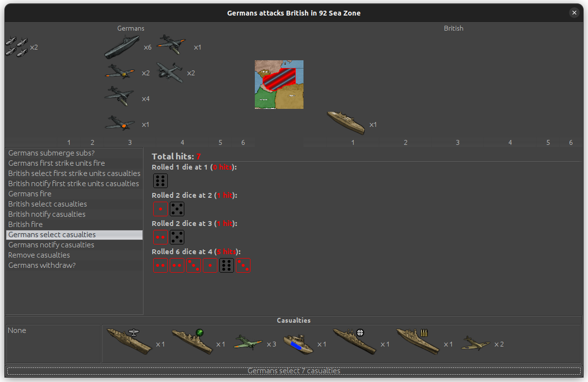Image resolution: width=588 pixels, height=382 pixels.
Task: Select the German tactical bomber icon x1
Action: (x=171, y=45)
